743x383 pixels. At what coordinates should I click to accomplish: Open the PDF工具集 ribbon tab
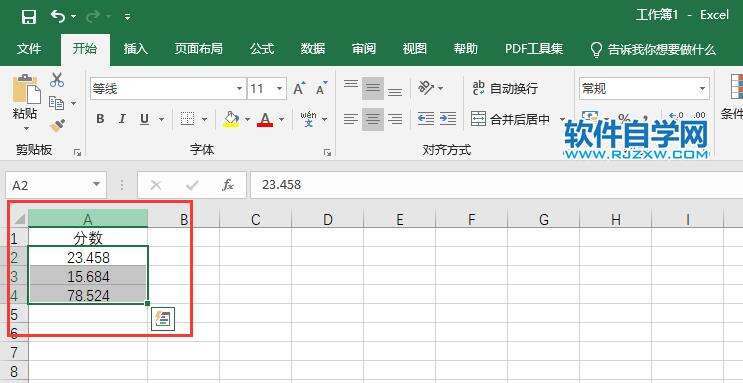pos(534,49)
